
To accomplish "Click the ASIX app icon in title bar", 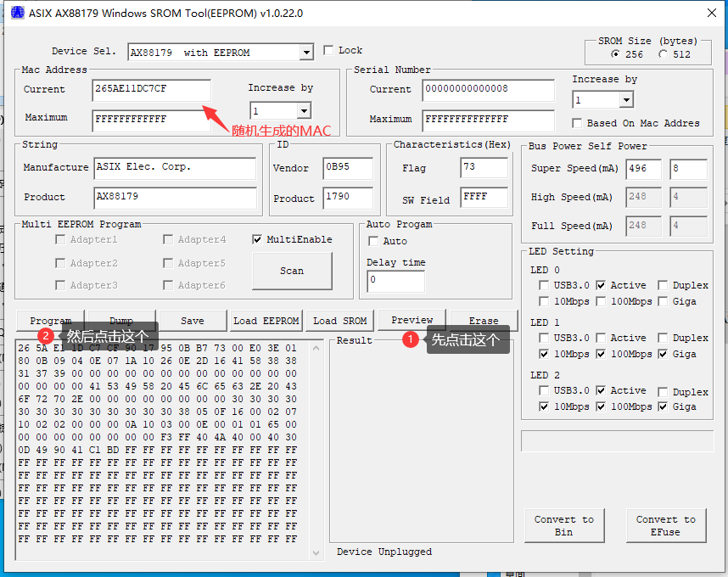I will [18, 13].
